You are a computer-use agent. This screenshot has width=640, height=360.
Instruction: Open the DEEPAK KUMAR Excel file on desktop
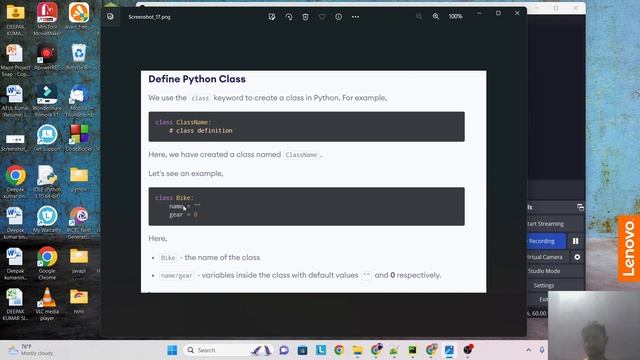[15, 304]
